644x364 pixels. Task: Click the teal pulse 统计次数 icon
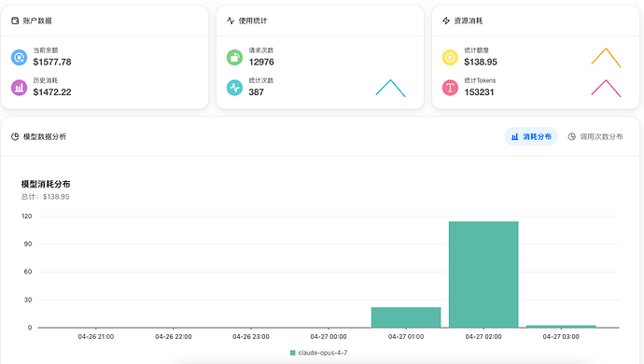[234, 88]
